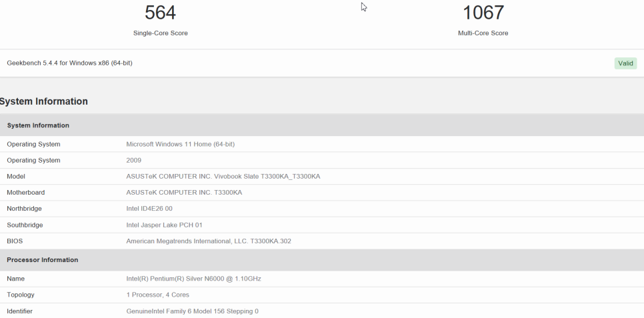
Task: Select the GenuineIntel Family 6 identifier value
Action: coord(192,311)
